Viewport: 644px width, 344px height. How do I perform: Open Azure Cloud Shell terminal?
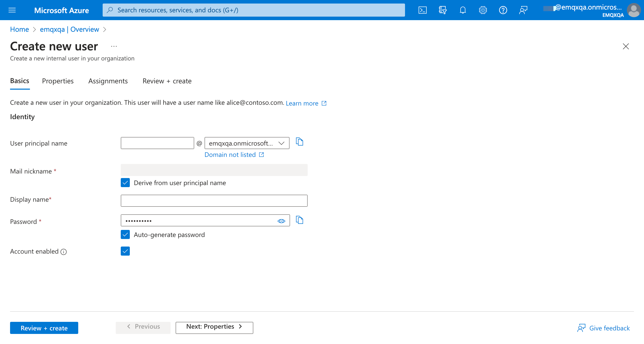tap(422, 10)
